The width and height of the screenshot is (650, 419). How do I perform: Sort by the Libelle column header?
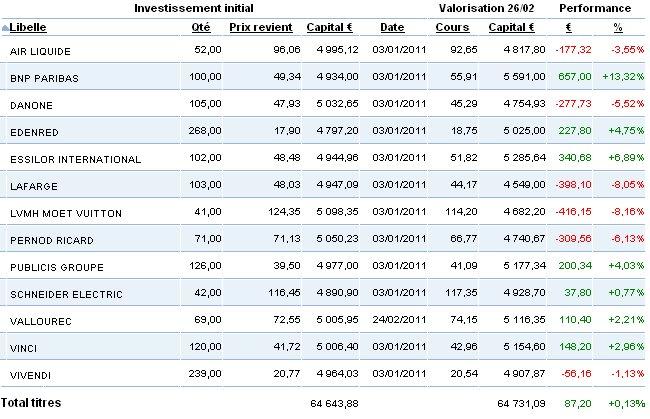coord(28,27)
